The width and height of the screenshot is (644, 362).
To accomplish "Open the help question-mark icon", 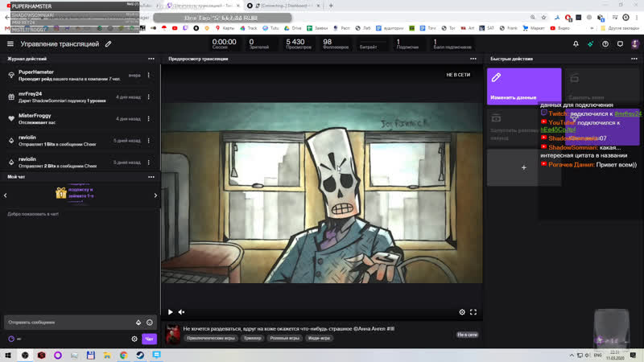I will [x=605, y=44].
